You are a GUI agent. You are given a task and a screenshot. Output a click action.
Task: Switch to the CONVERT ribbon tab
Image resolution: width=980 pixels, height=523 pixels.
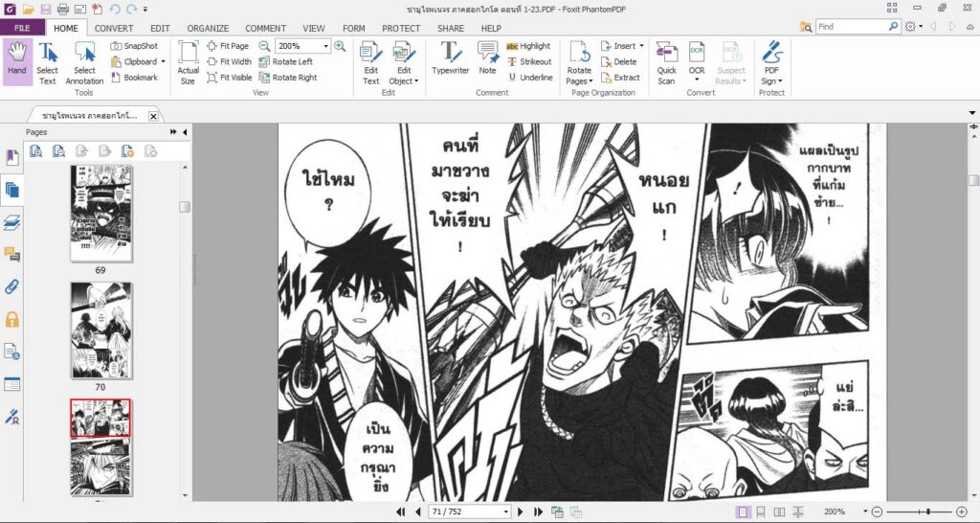114,28
